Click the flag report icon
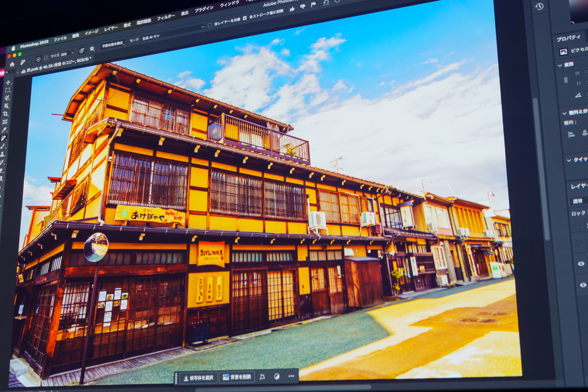The height and width of the screenshot is (392, 588). pyautogui.click(x=313, y=4)
